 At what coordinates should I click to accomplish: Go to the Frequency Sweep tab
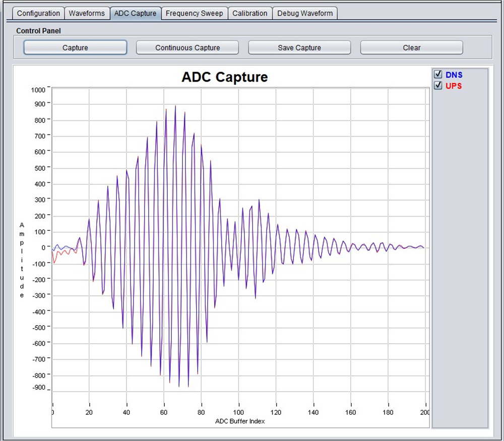194,13
